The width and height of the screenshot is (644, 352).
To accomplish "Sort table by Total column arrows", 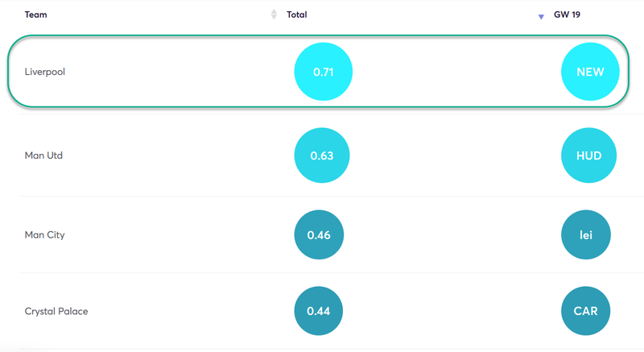I will coord(274,14).
